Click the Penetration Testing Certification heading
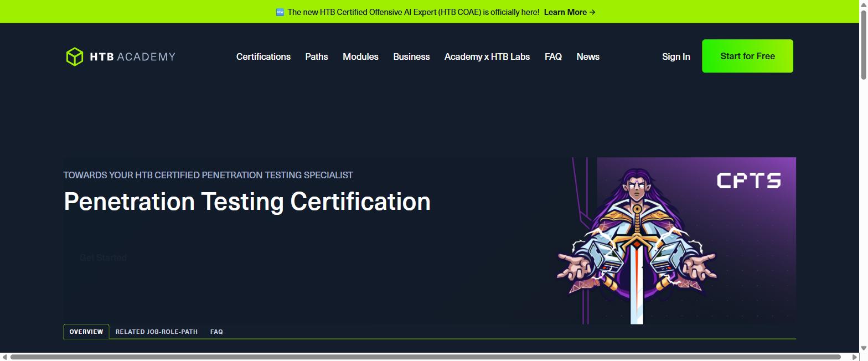The height and width of the screenshot is (361, 868). [247, 202]
